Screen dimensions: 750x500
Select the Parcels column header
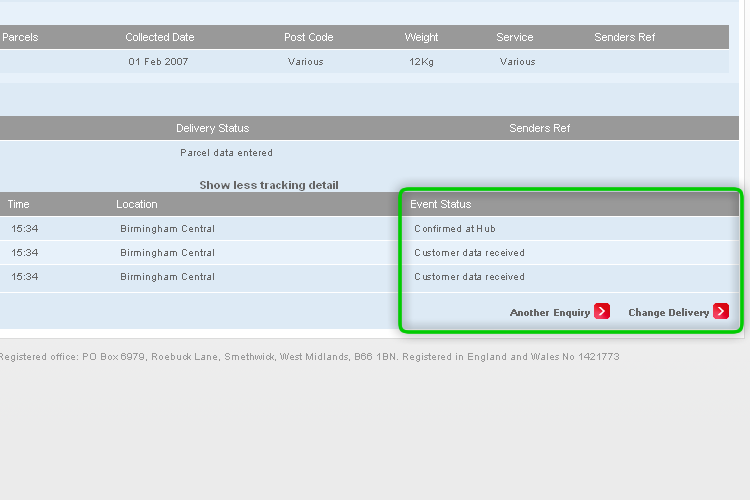pyautogui.click(x=20, y=37)
